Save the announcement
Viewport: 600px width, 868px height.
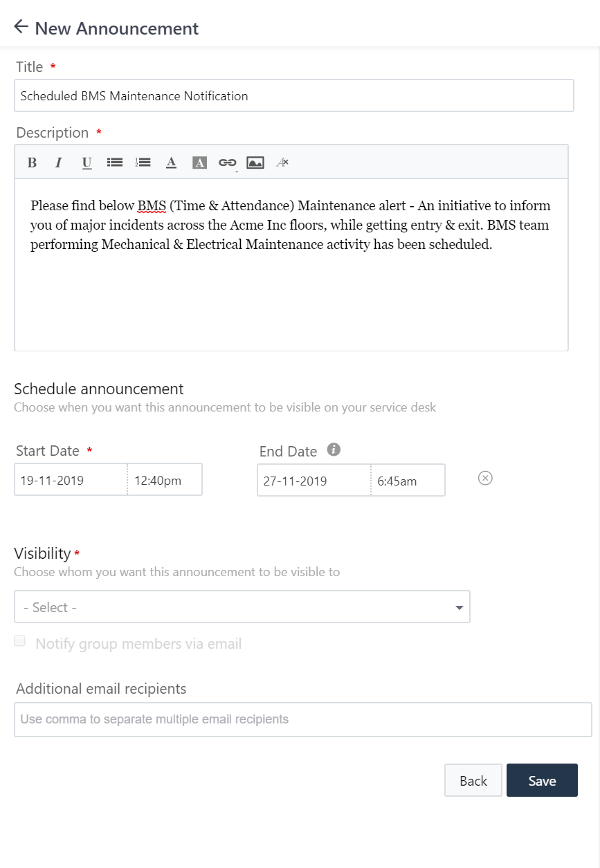pyautogui.click(x=542, y=780)
